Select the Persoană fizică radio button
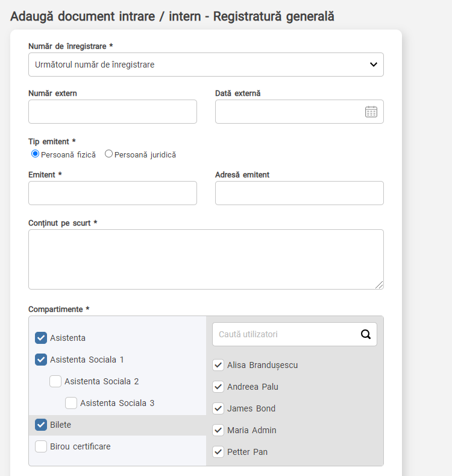 [35, 154]
